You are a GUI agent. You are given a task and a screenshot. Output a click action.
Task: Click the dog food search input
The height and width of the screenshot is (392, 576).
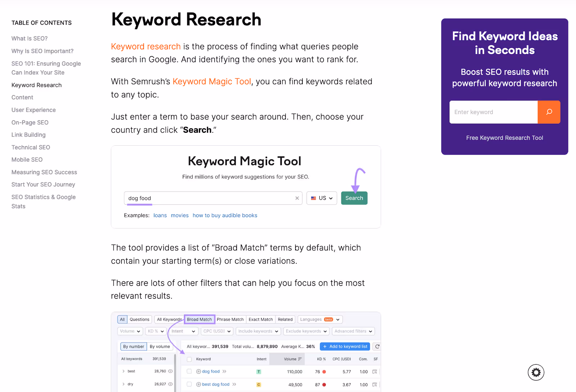[213, 198]
